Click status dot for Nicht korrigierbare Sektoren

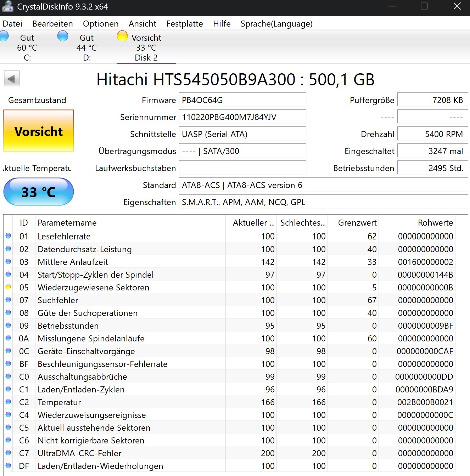tap(8, 440)
